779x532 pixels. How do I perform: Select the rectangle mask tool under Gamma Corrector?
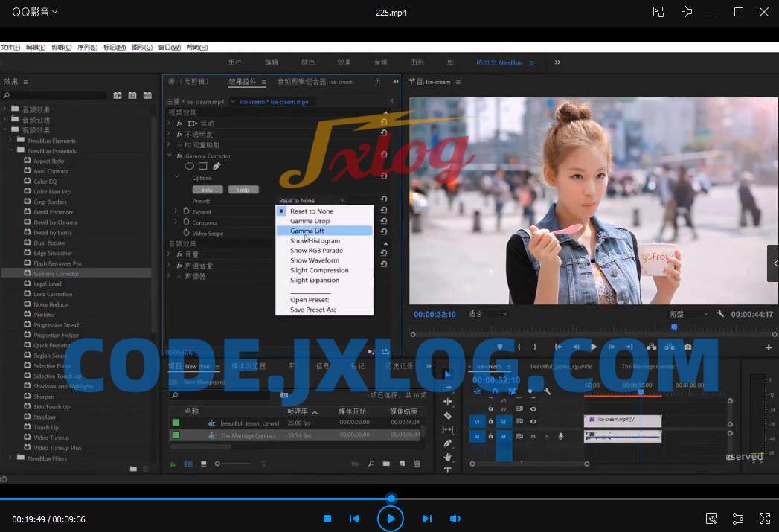click(202, 167)
